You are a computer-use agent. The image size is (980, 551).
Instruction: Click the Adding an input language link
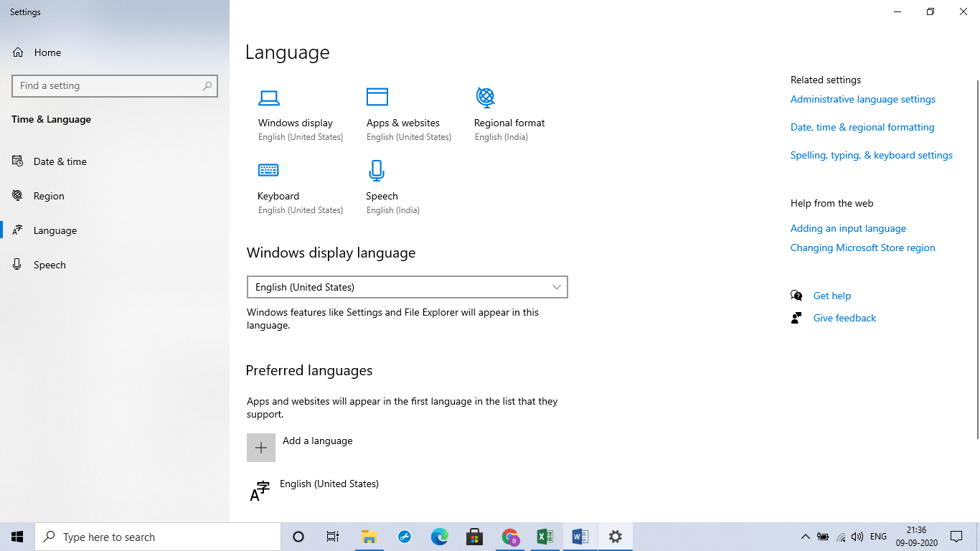pos(848,228)
